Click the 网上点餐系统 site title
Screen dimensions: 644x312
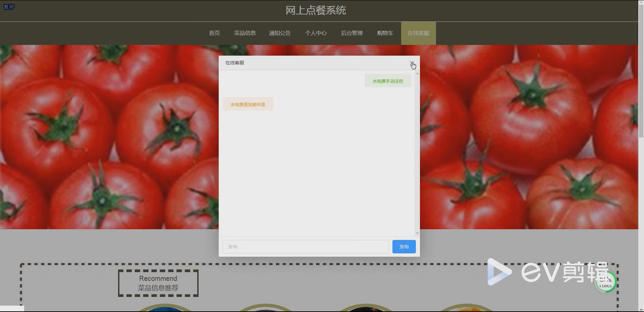pos(316,10)
